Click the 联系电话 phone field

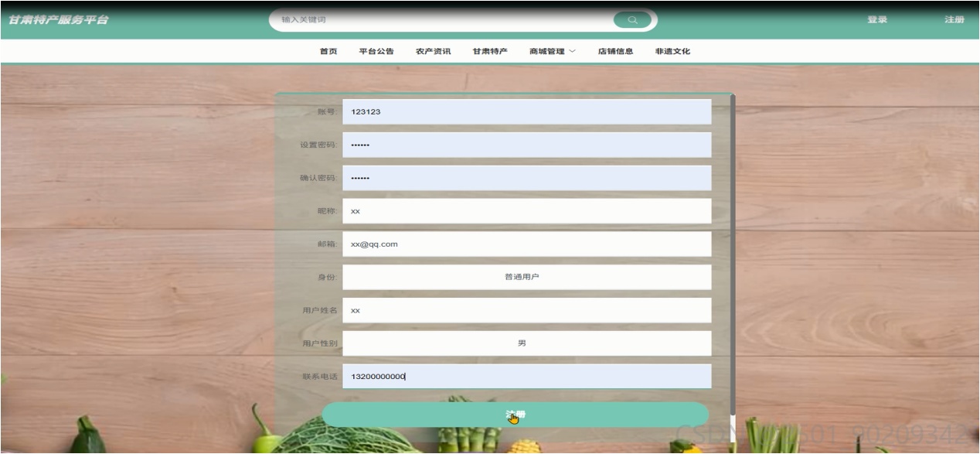coord(527,377)
